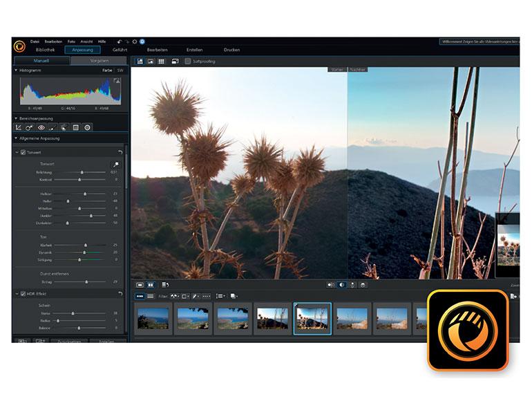The width and height of the screenshot is (532, 399).
Task: Switch to the Geführt module
Action: coord(120,50)
